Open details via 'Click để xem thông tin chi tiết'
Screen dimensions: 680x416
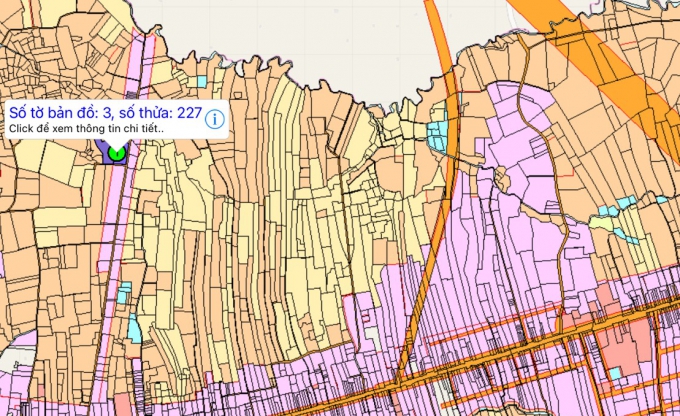tap(86, 130)
